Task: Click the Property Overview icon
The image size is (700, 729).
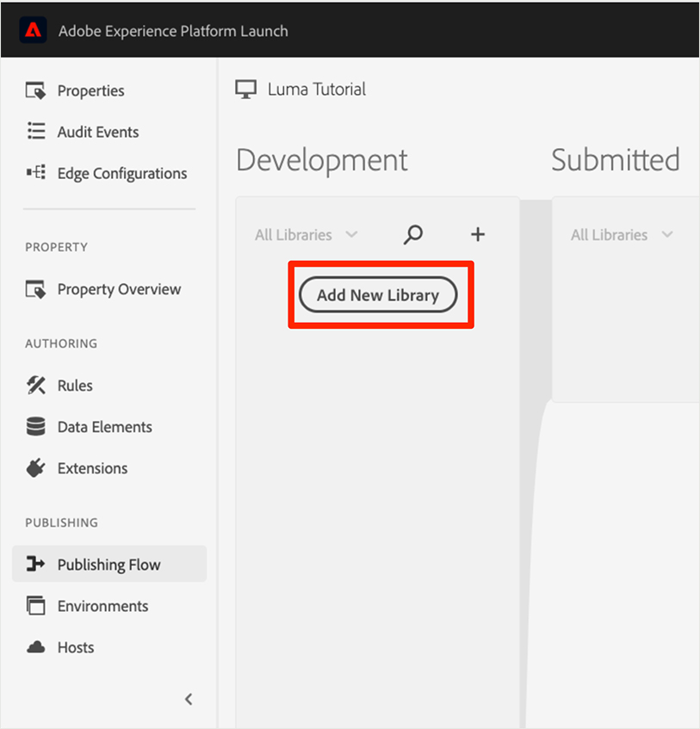Action: click(35, 289)
